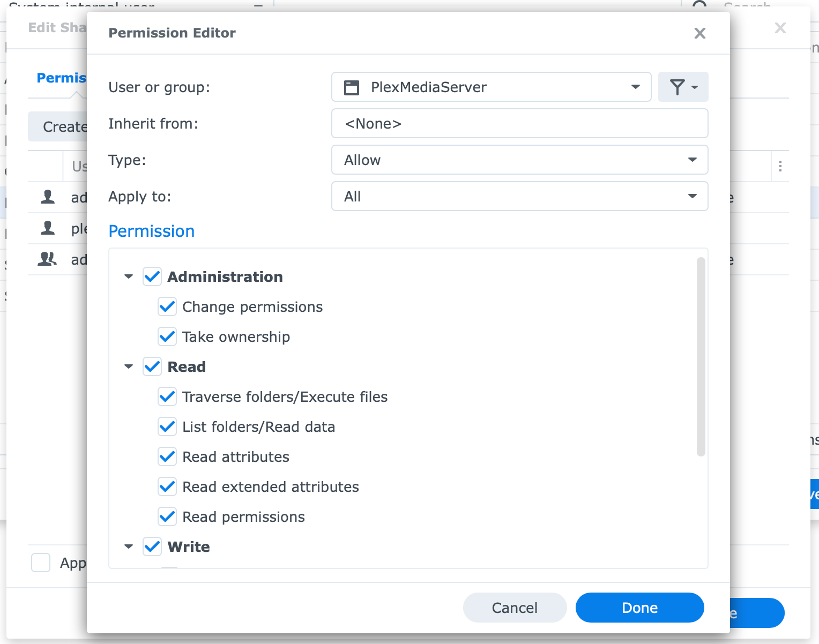The width and height of the screenshot is (819, 644).
Task: Click the Inherit from field
Action: tap(520, 123)
